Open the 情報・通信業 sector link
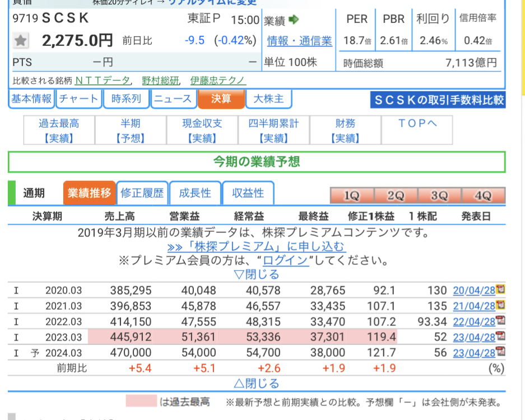Viewport: 525px width, 420px height. [x=300, y=41]
